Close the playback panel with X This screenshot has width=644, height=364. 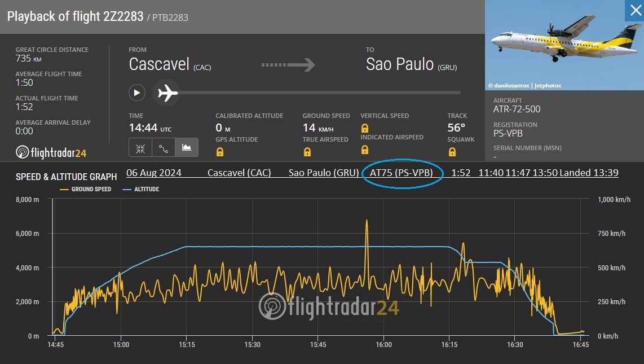coord(633,11)
